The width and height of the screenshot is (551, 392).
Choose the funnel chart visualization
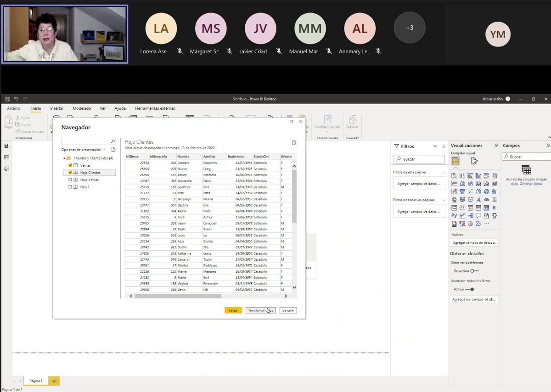tap(462, 190)
